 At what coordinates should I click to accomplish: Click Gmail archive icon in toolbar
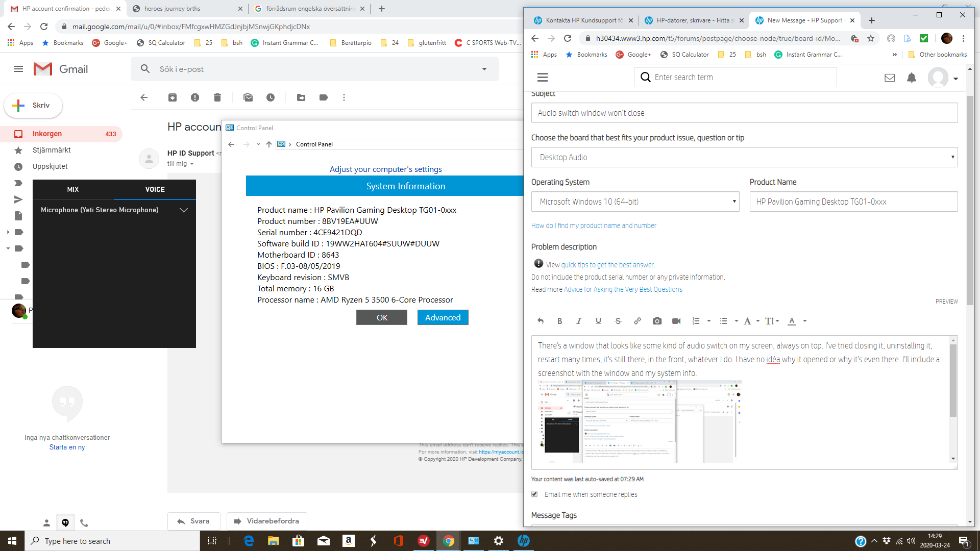pos(173,97)
